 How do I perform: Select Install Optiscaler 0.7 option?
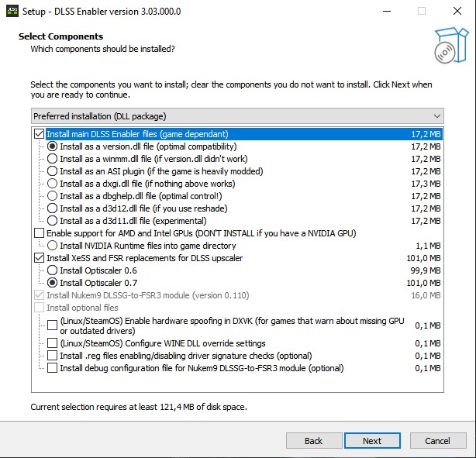(52, 283)
